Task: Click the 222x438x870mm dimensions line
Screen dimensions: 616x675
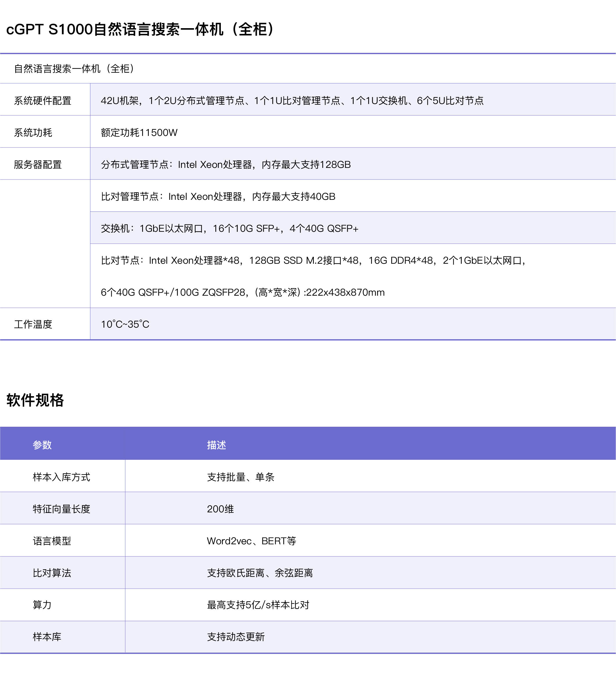Action: 243,292
